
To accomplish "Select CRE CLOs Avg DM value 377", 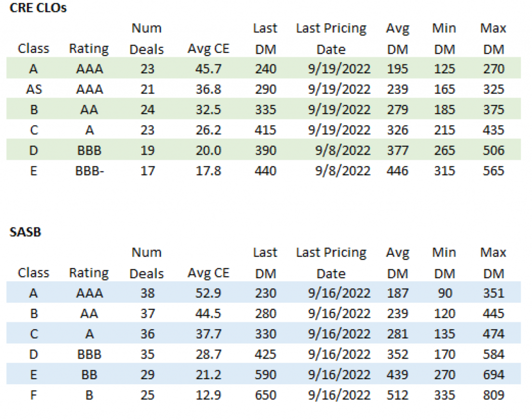I will [x=397, y=151].
